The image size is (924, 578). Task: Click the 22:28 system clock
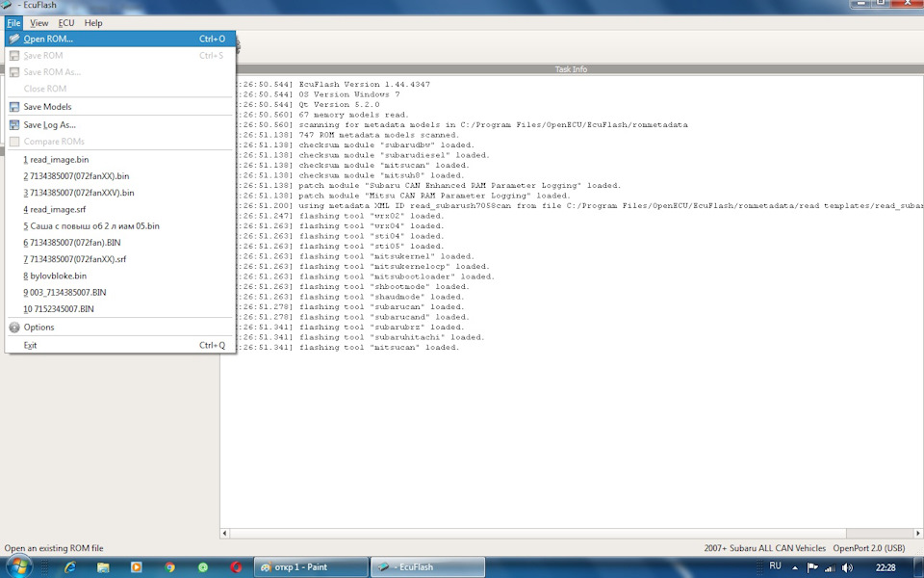click(x=885, y=567)
